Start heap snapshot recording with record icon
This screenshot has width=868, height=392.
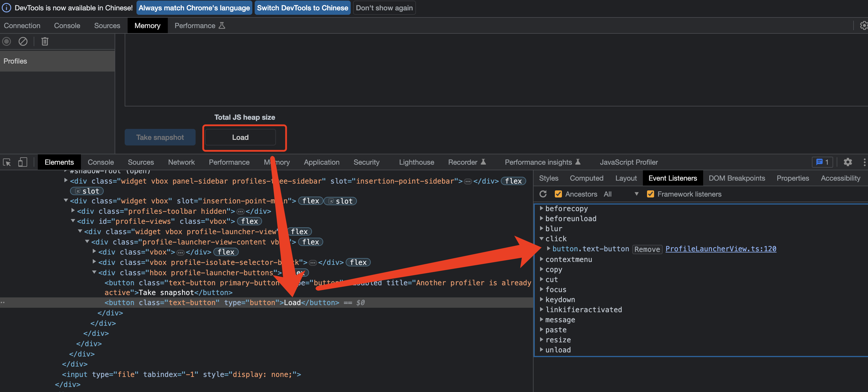click(6, 41)
